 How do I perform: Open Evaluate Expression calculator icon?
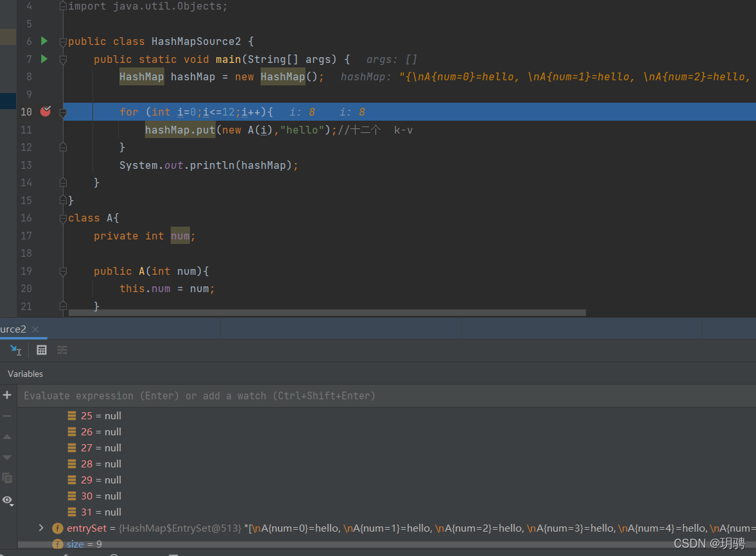coord(42,350)
